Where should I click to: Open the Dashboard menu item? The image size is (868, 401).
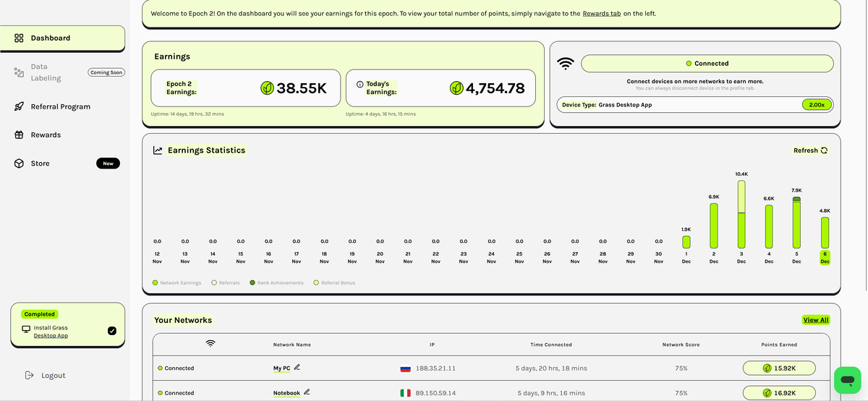[62, 38]
